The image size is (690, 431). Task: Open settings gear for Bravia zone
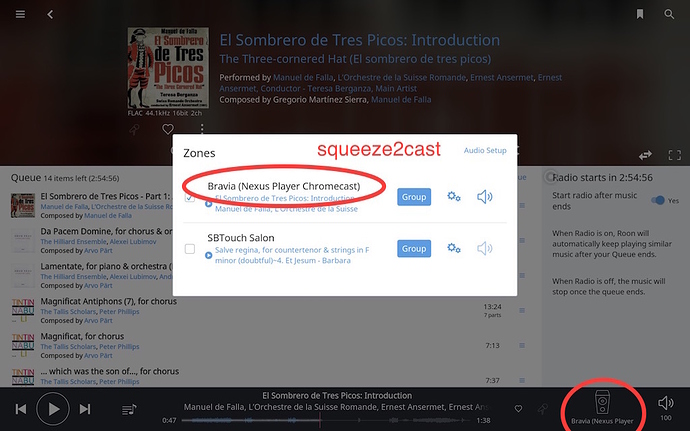pos(454,196)
